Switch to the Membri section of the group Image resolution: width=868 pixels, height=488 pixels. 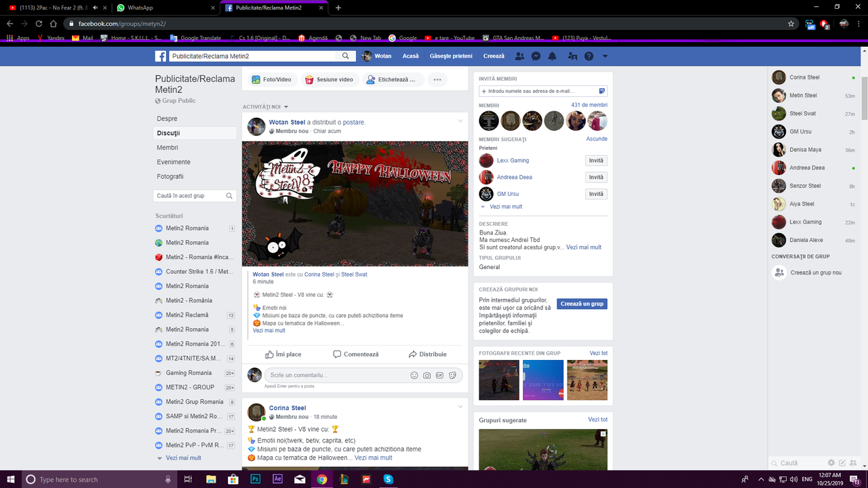(167, 147)
